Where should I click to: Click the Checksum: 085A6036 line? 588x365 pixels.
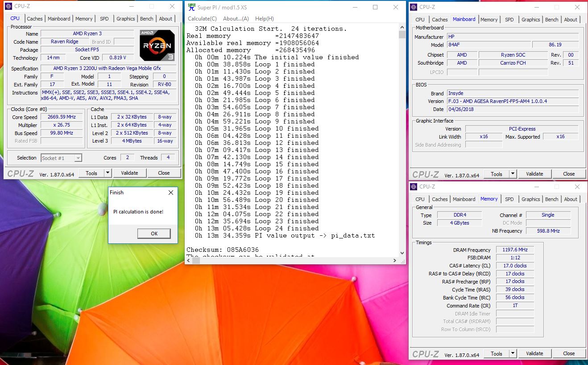(222, 250)
